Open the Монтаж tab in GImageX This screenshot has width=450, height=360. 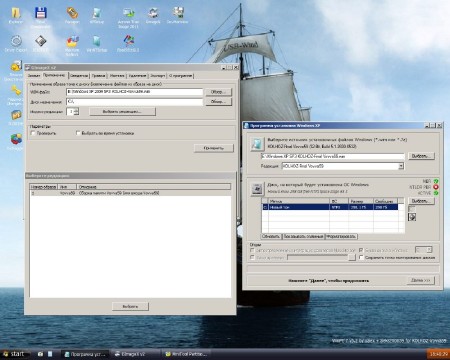pos(117,76)
